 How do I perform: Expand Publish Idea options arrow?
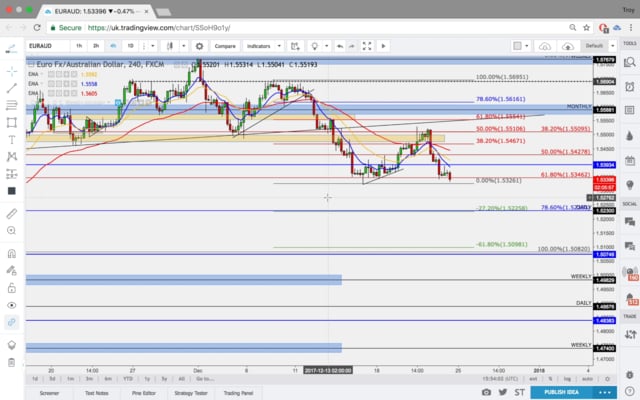point(607,393)
